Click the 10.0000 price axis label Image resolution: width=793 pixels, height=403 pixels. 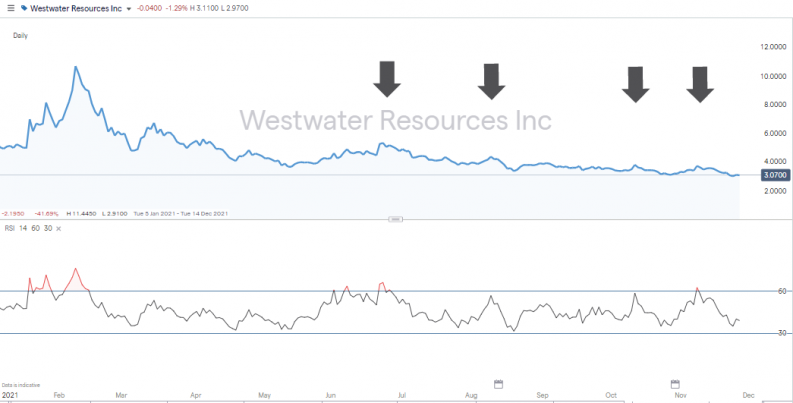(773, 76)
